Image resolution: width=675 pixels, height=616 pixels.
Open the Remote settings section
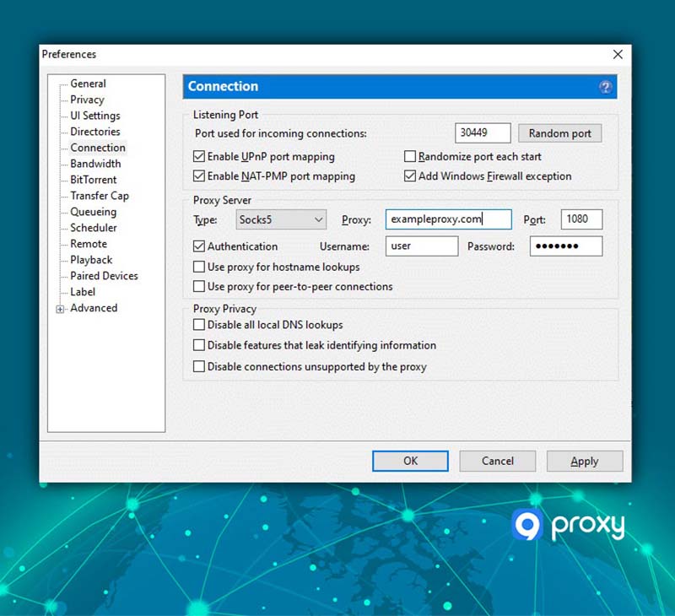87,244
